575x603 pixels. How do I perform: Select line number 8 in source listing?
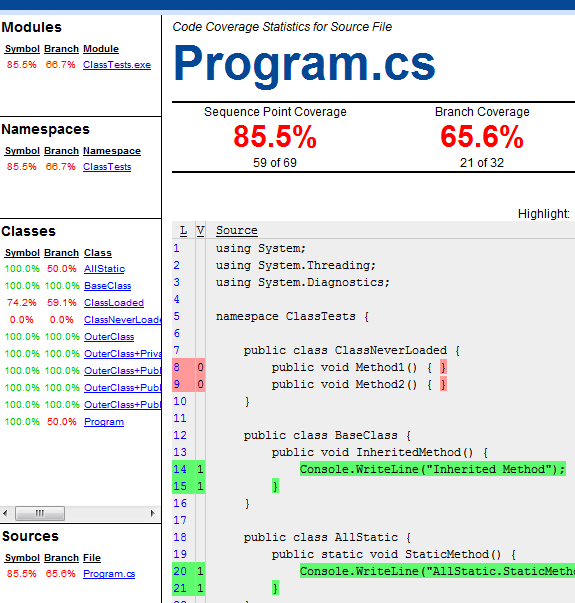point(176,367)
